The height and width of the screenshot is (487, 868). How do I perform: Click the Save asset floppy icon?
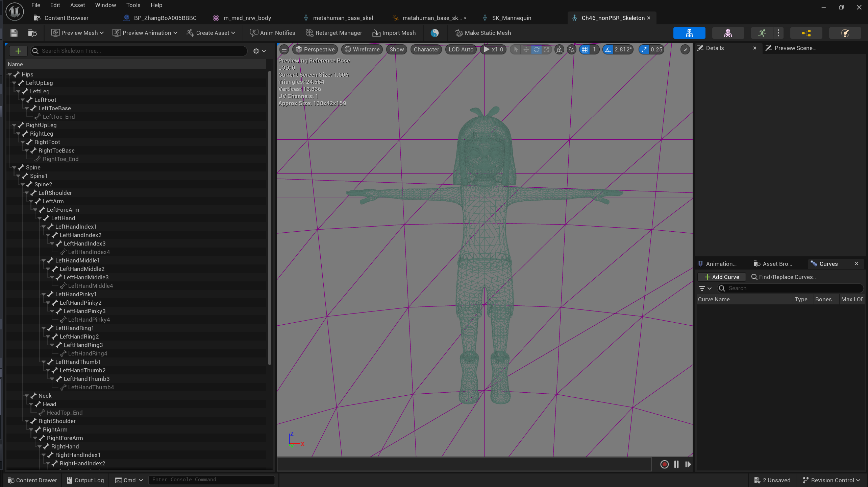14,33
